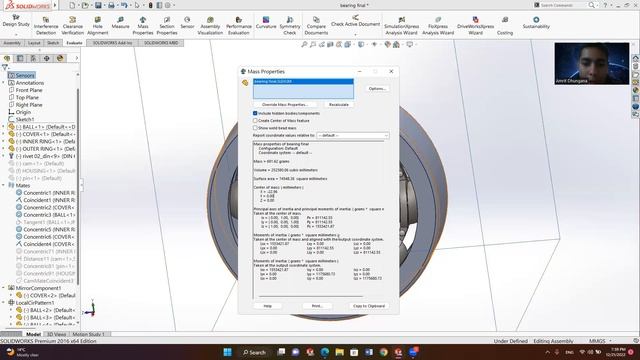Image resolution: width=640 pixels, height=360 pixels.
Task: Collapse the Mates folder
Action: tap(4, 185)
